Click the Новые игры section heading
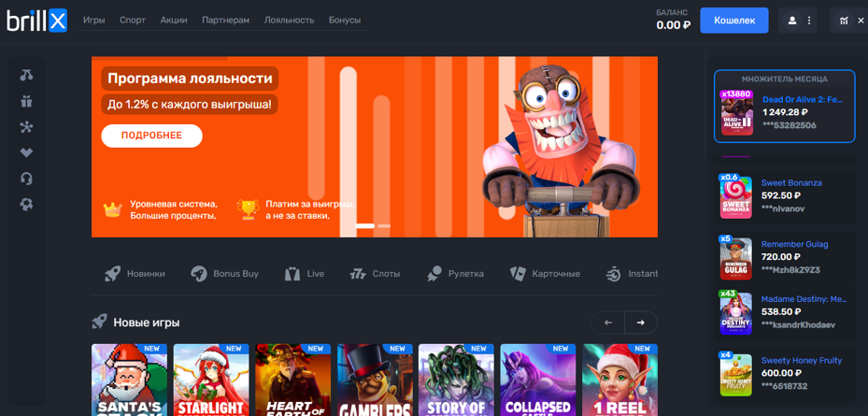Image resolution: width=868 pixels, height=416 pixels. click(x=147, y=323)
